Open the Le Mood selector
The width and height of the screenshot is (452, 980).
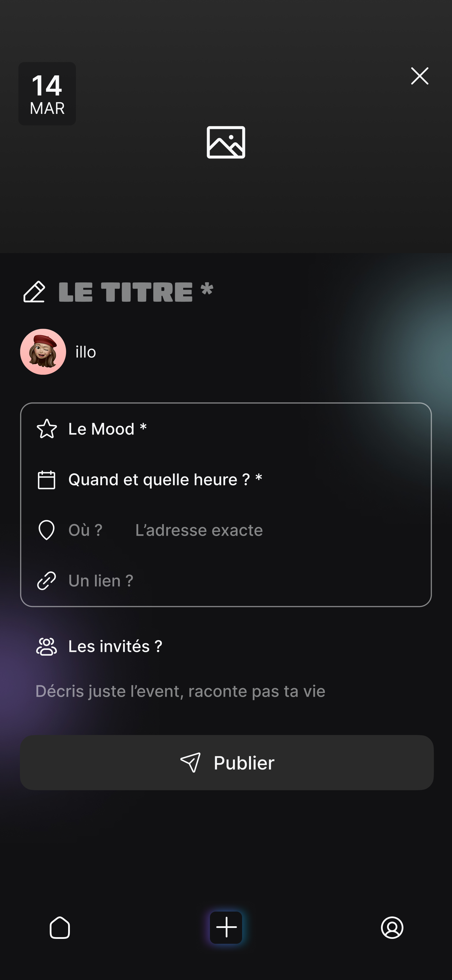pos(107,429)
